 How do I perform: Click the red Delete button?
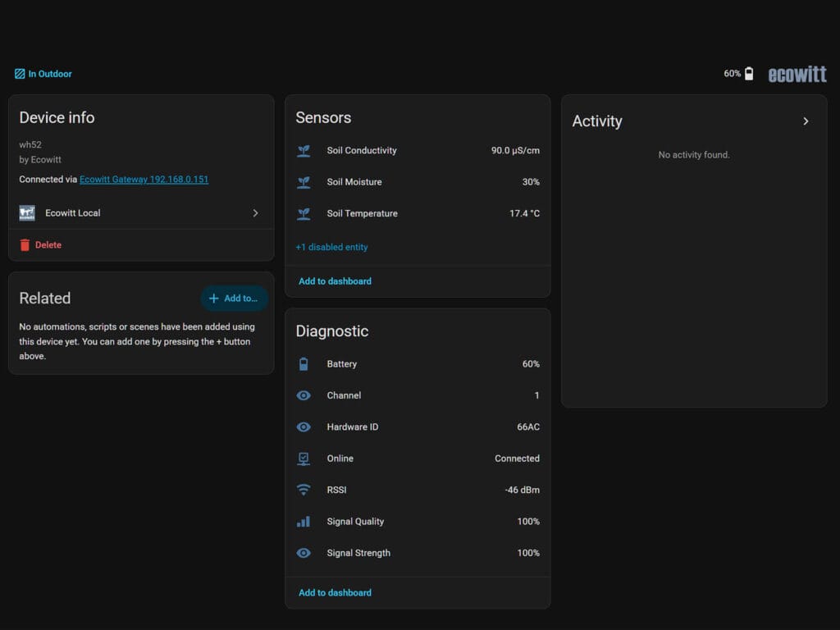tap(41, 244)
